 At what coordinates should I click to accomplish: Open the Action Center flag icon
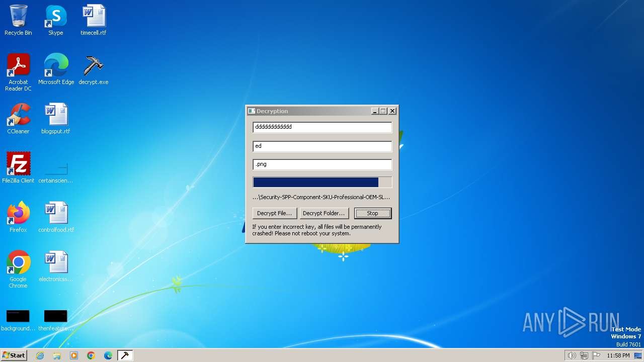pyautogui.click(x=596, y=355)
